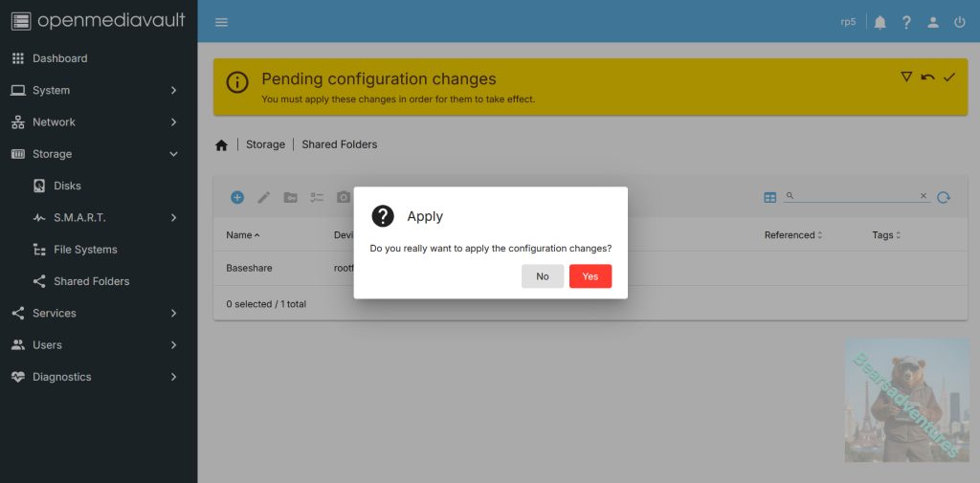Screen dimensions: 980x483
Task: Click the home breadcrumb icon
Action: click(x=221, y=145)
